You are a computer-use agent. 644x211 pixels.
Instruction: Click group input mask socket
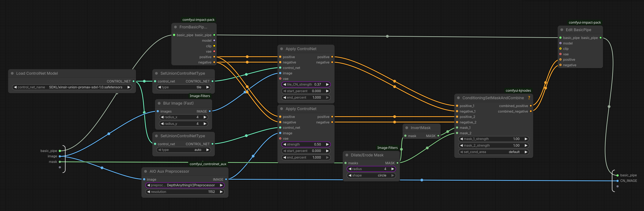[x=60, y=162]
